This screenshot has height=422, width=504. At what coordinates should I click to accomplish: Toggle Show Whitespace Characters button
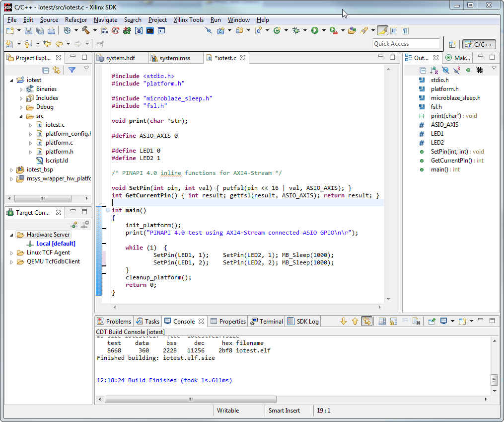click(x=405, y=30)
